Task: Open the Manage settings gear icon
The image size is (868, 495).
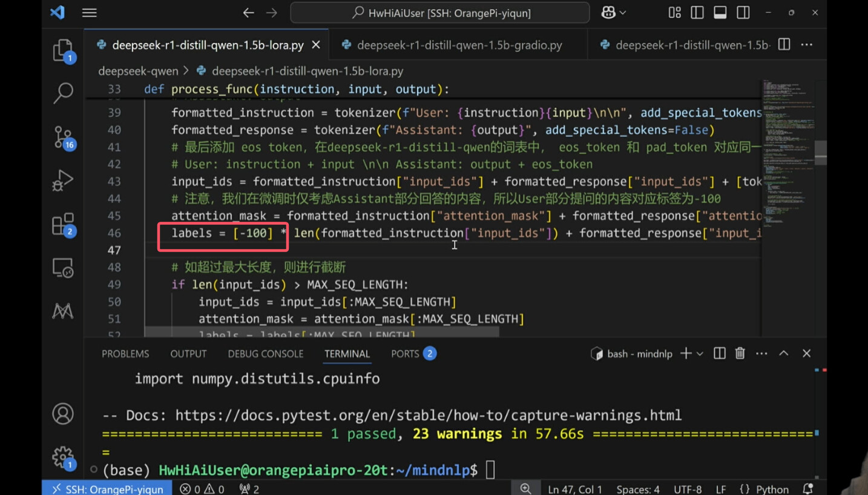Action: (63, 457)
